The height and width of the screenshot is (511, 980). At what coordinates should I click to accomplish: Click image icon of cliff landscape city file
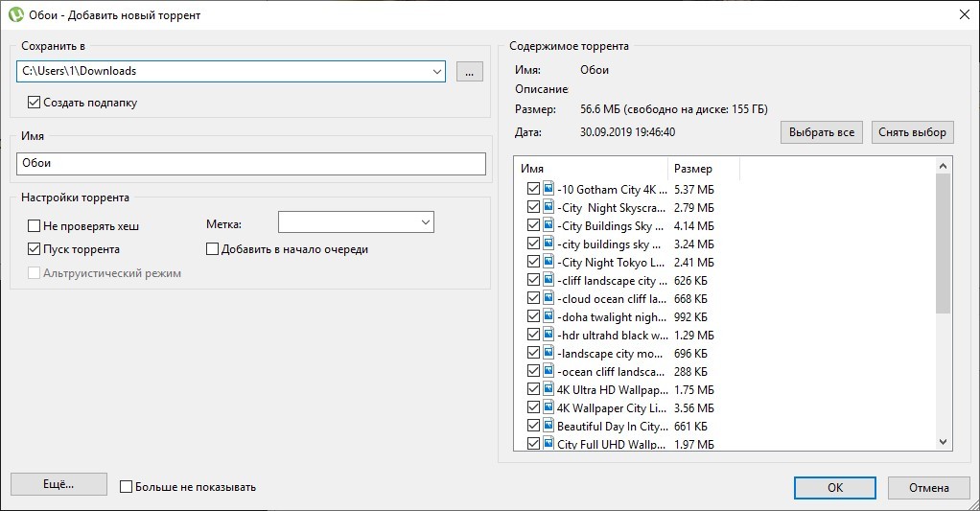pos(548,280)
